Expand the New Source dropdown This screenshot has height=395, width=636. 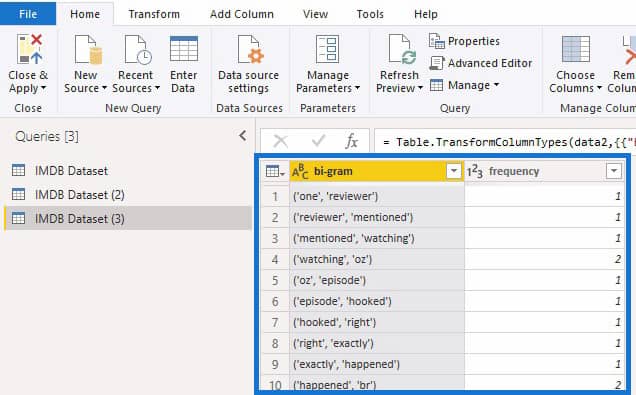104,88
